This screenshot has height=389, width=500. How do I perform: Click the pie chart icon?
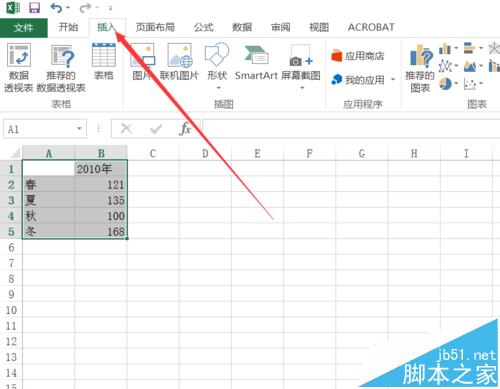pyautogui.click(x=445, y=83)
